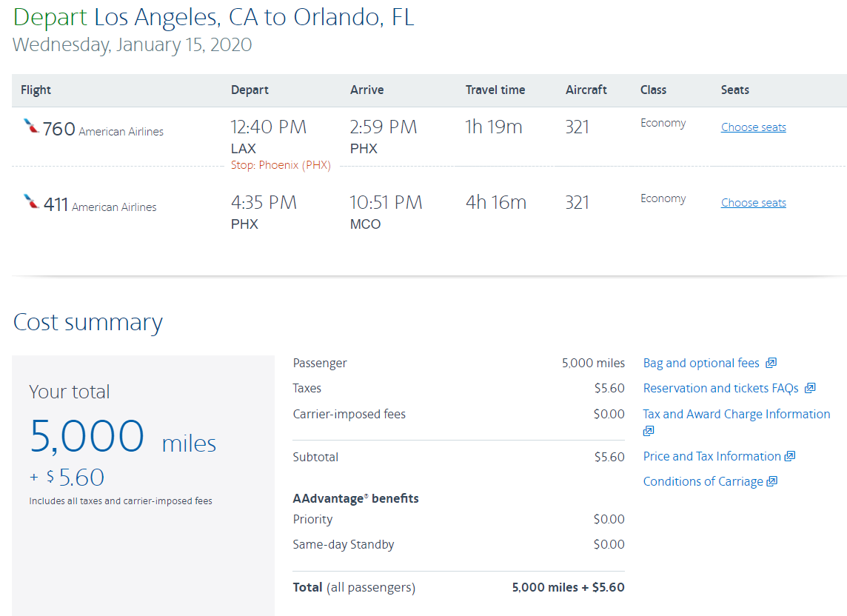Choose seats for flight 760

click(x=754, y=127)
